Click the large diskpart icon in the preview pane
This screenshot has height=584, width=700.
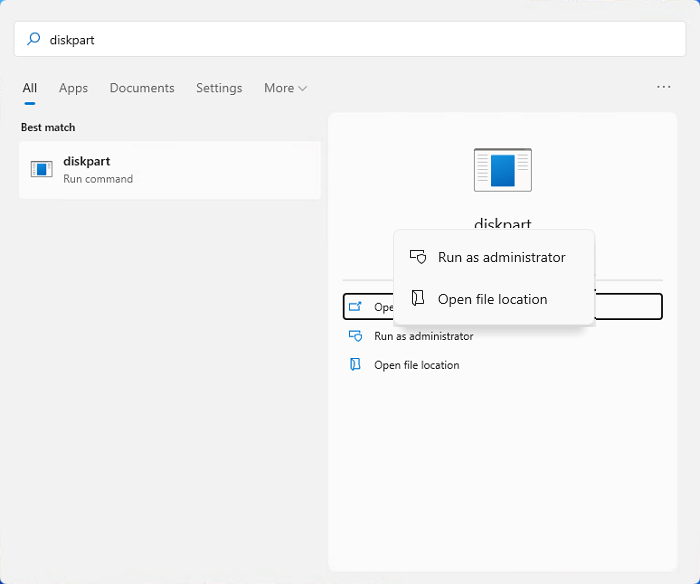pyautogui.click(x=502, y=170)
